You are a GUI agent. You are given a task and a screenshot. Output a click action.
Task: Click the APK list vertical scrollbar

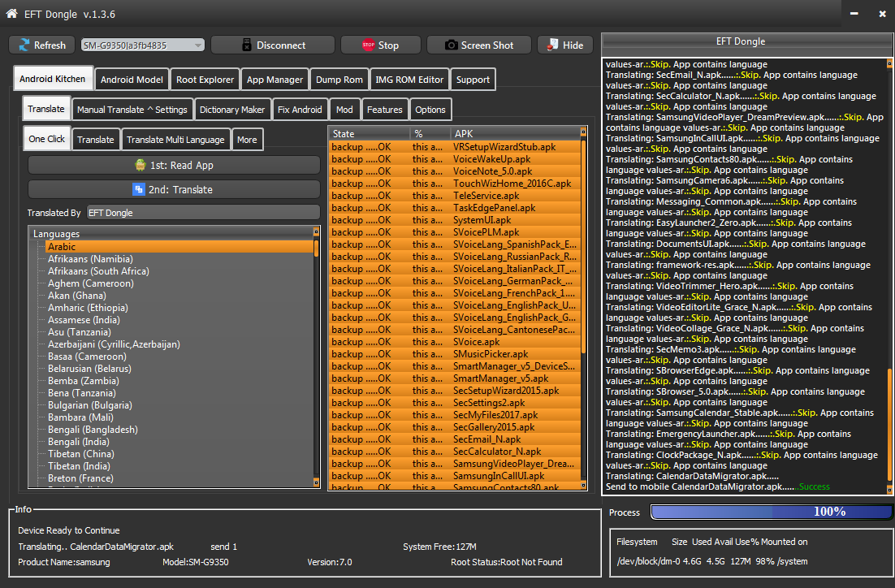coord(583,309)
